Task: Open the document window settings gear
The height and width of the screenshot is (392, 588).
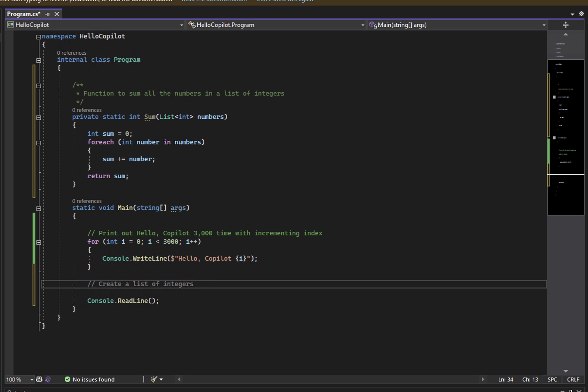Action: point(581,14)
